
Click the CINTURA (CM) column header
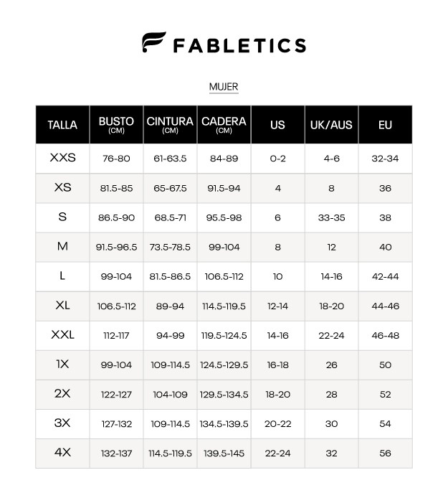coord(170,125)
